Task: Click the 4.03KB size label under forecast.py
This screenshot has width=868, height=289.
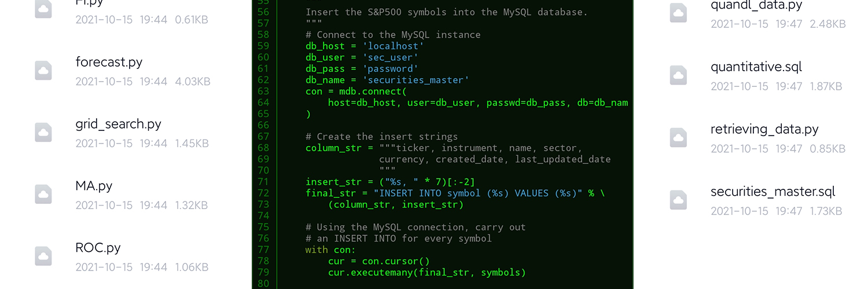Action: 192,82
